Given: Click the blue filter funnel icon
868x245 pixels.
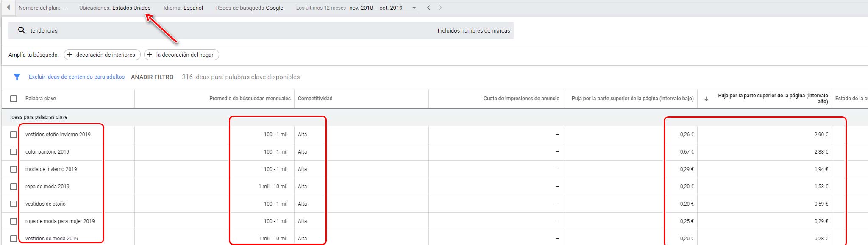Looking at the screenshot, I should (17, 77).
